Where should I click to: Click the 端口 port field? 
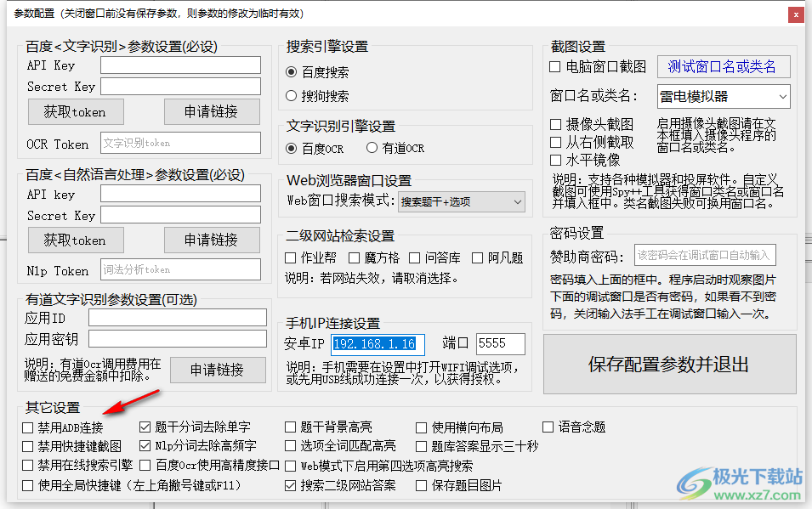click(500, 344)
